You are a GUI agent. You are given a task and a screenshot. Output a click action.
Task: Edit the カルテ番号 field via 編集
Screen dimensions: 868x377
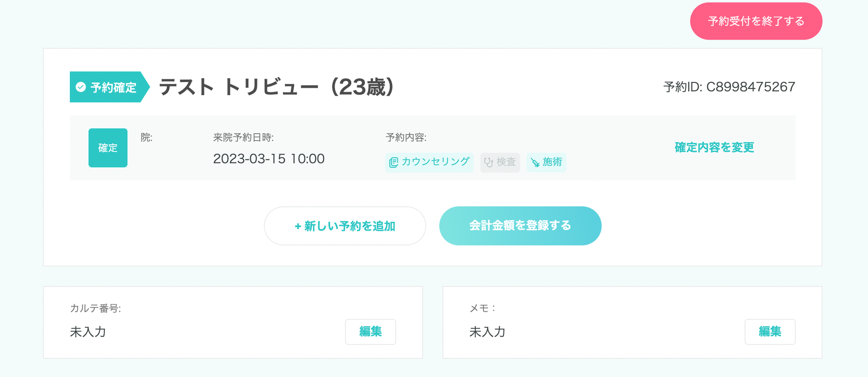[x=370, y=332]
